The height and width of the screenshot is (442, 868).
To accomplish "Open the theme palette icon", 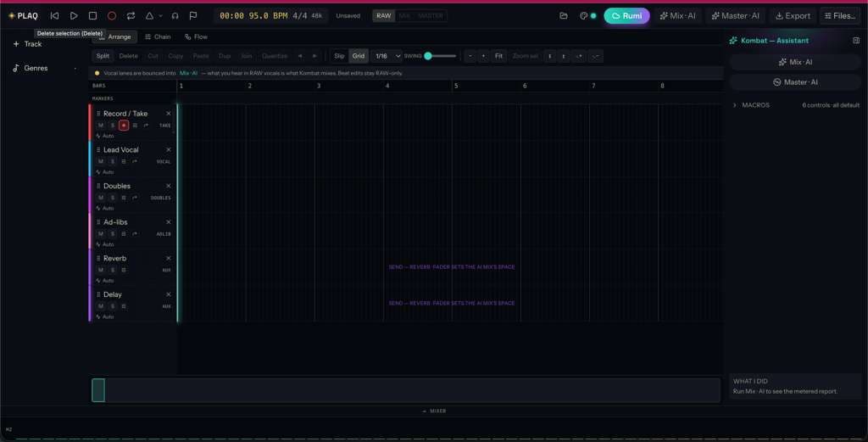I will pyautogui.click(x=583, y=16).
